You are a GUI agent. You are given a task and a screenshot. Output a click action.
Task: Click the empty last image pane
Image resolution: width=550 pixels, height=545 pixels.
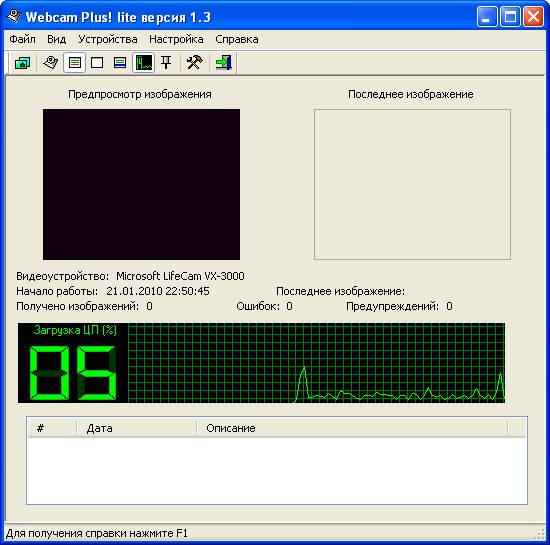(412, 184)
